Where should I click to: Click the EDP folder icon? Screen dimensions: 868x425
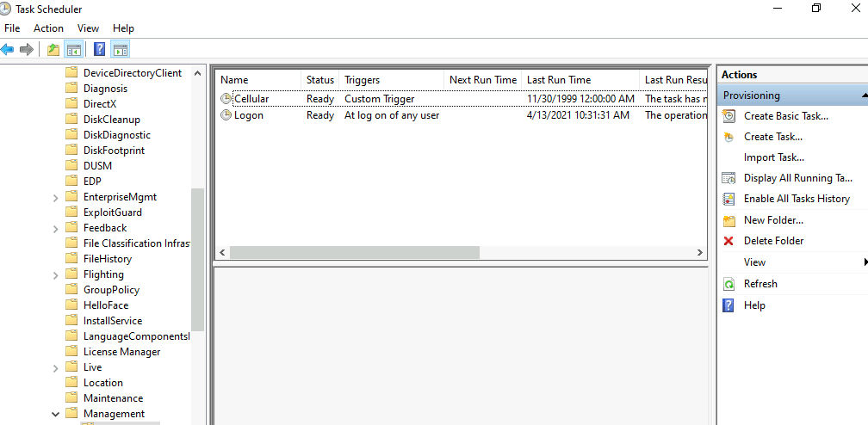[71, 181]
